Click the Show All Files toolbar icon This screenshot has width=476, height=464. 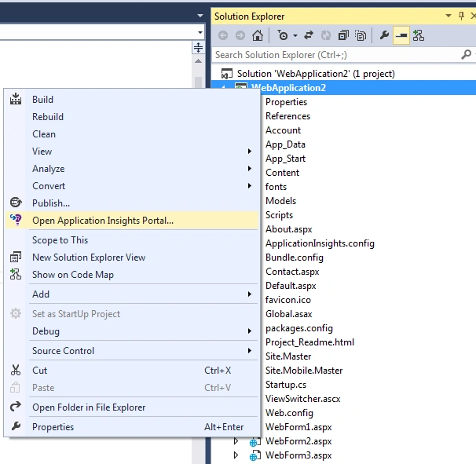[x=361, y=35]
